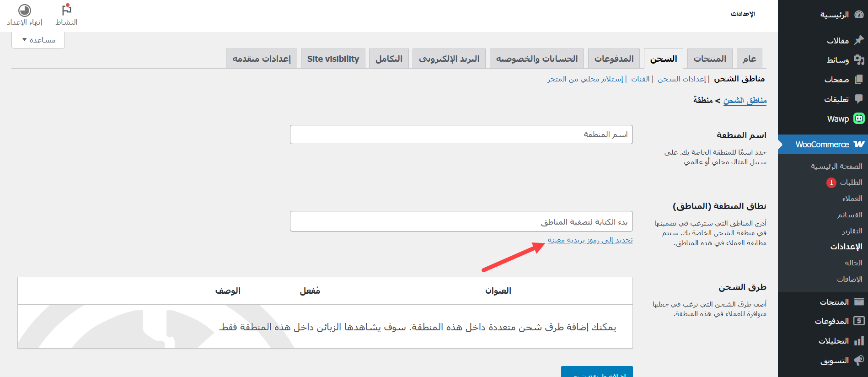Click the مناطق الشحن breadcrumb link
Screen dimensions: 868x377
745,100
